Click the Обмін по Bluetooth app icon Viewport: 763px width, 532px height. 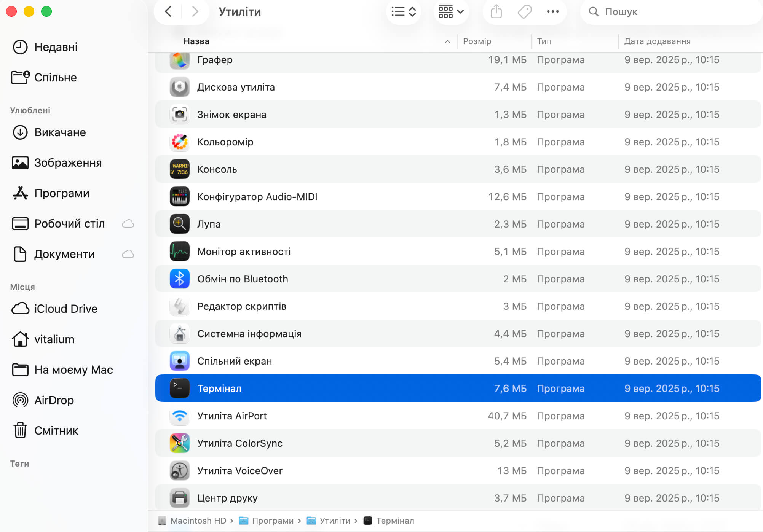coord(180,279)
